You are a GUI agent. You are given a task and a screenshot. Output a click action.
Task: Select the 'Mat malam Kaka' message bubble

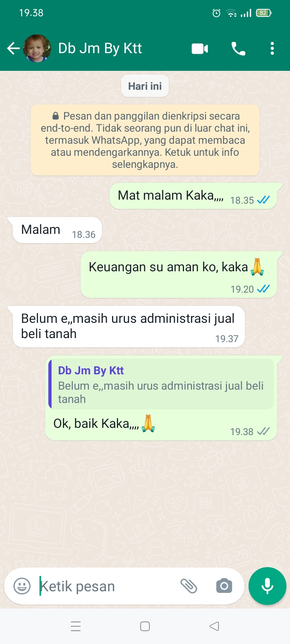(193, 196)
